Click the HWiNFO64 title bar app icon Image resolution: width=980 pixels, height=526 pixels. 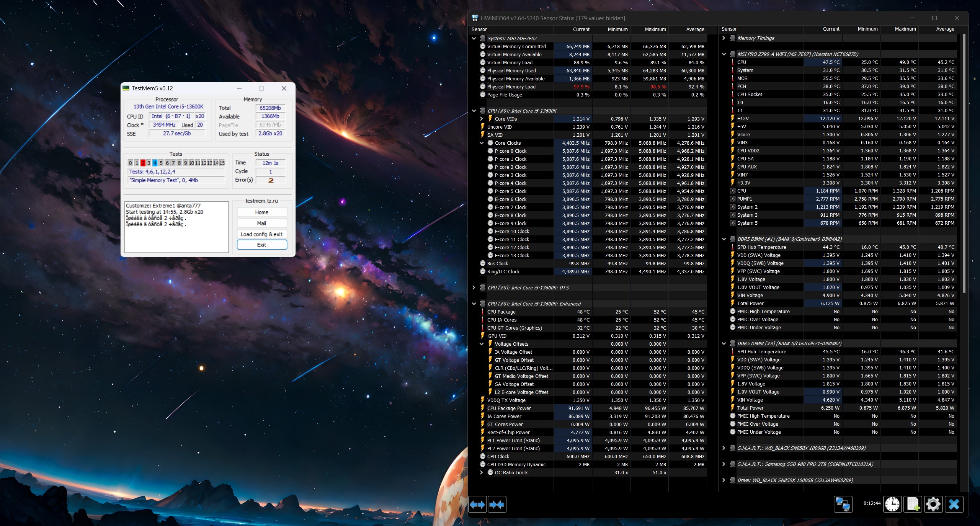[x=475, y=18]
